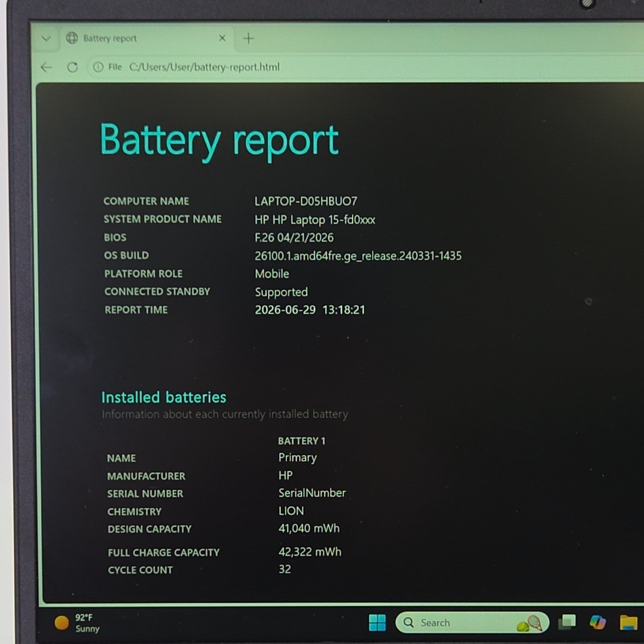Open Task View from the taskbar

point(567,623)
